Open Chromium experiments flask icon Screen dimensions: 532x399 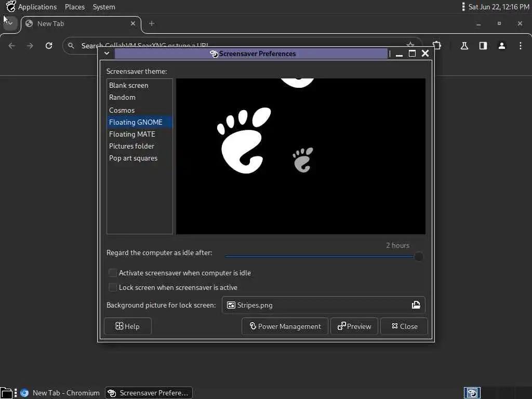pos(464,46)
